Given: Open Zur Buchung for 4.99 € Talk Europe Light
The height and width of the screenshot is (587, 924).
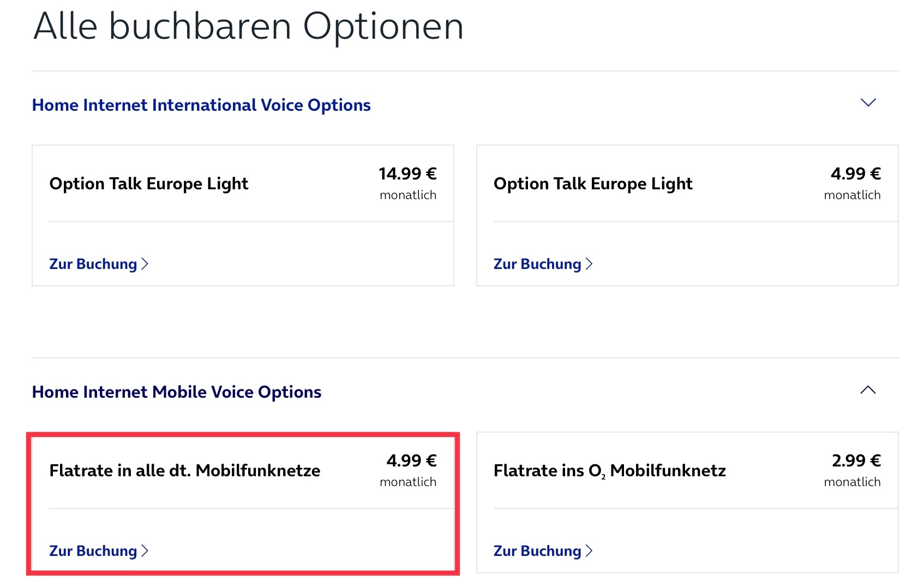Looking at the screenshot, I should click(x=537, y=264).
